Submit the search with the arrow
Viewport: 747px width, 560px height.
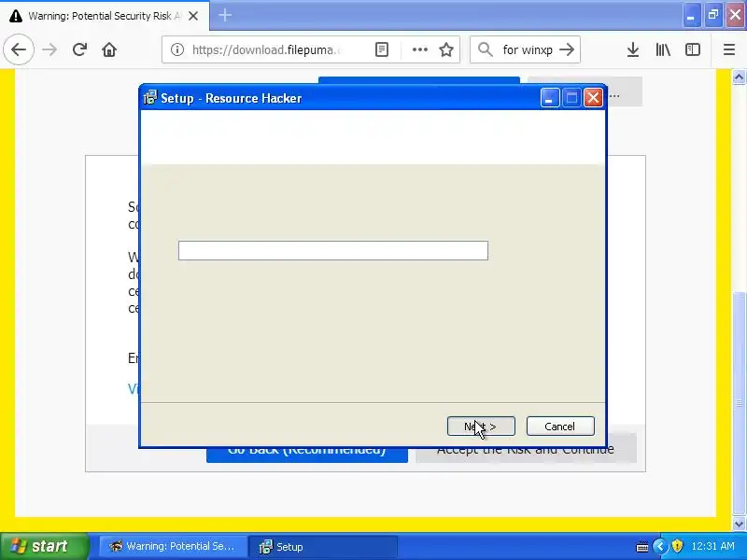pyautogui.click(x=567, y=49)
